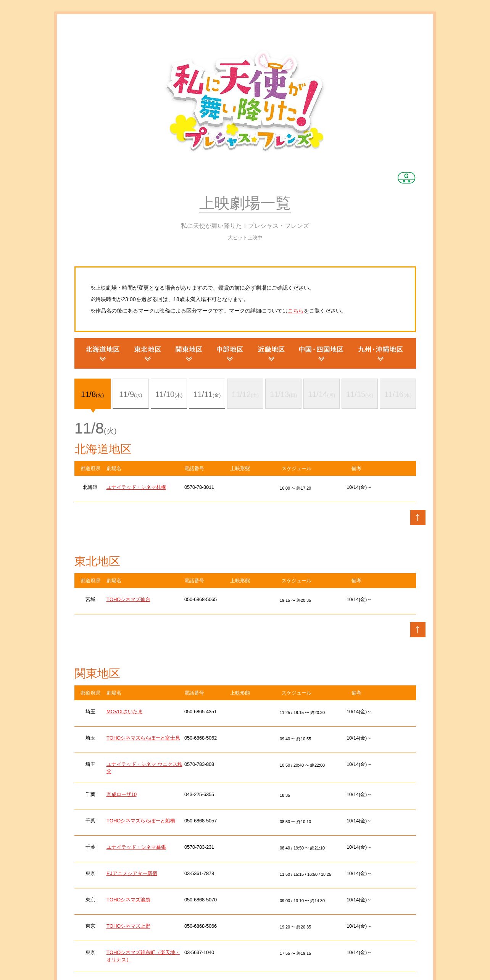Click phone number 03-5637-1040
Image resolution: width=490 pixels, height=980 pixels.
tap(199, 953)
